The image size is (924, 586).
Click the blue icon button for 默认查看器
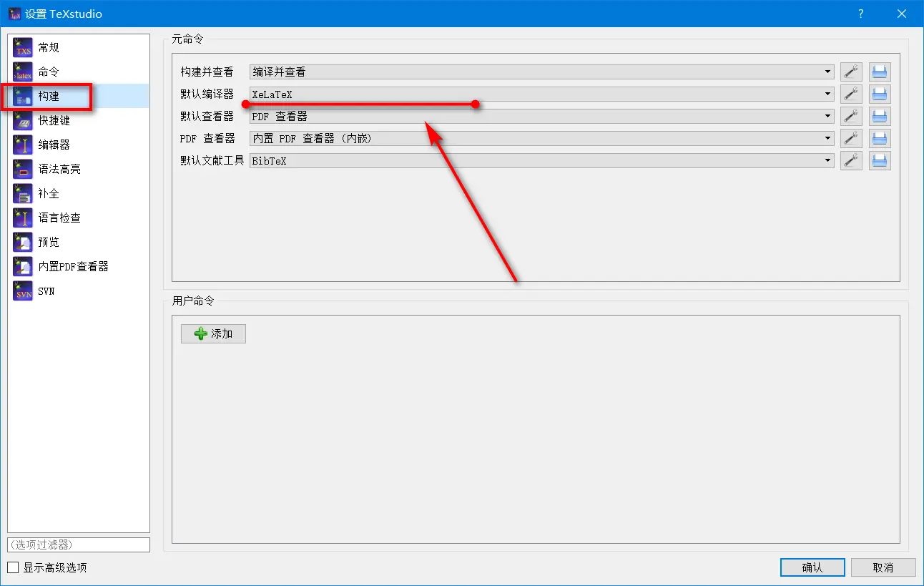[880, 116]
